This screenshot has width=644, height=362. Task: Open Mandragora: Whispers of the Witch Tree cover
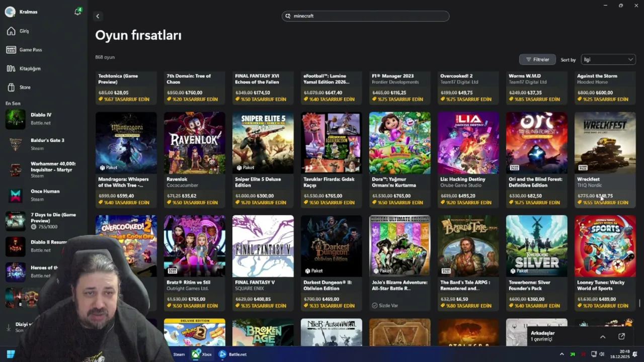[x=126, y=143]
